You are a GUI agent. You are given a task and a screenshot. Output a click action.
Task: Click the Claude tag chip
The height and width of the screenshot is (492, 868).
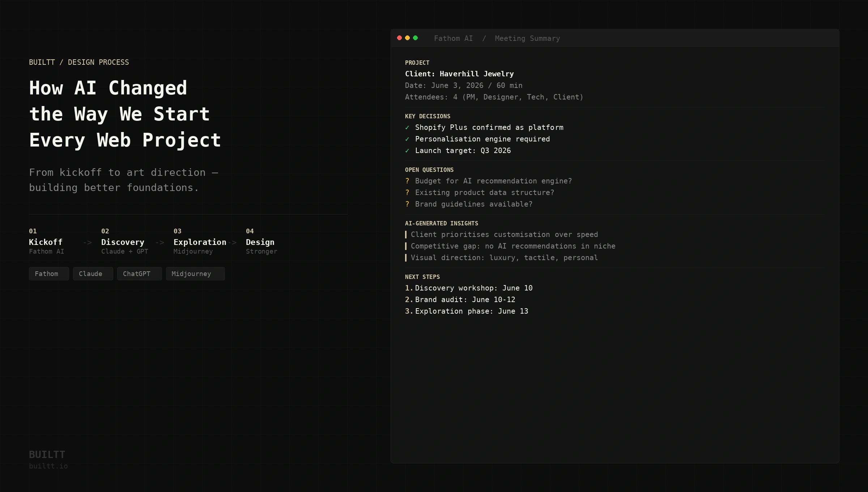tap(93, 274)
